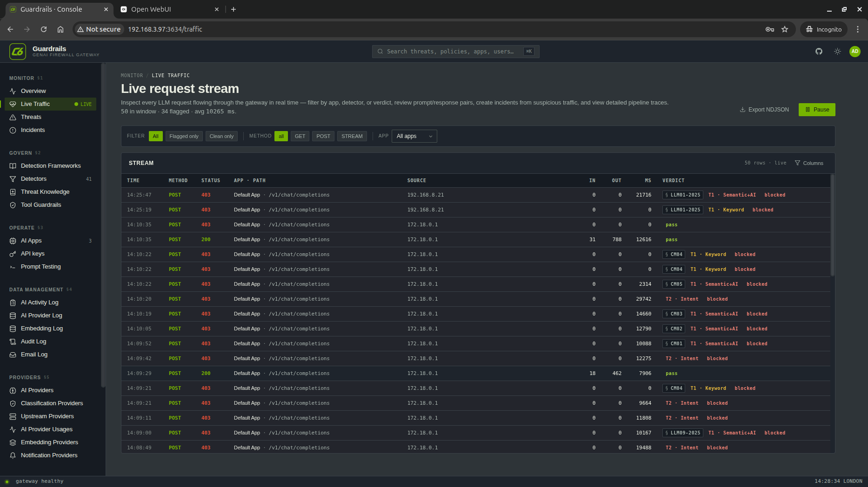868x487 pixels.
Task: Click the Detectors funnel icon
Action: point(13,179)
